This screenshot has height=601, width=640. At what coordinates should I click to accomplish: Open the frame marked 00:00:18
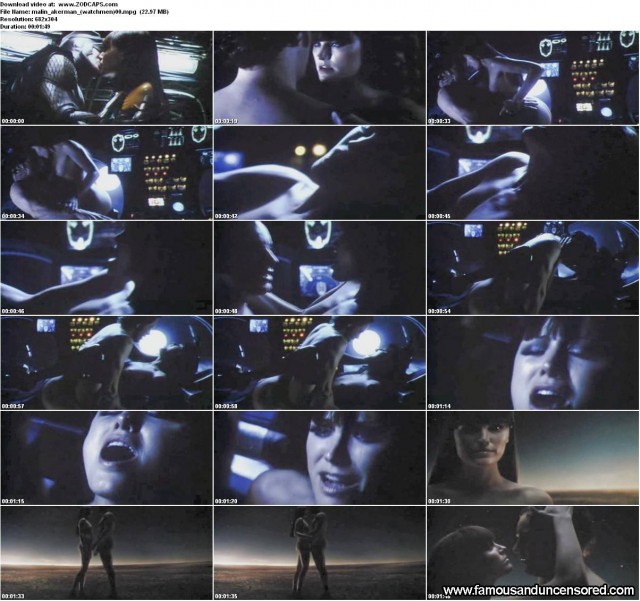[x=319, y=78]
